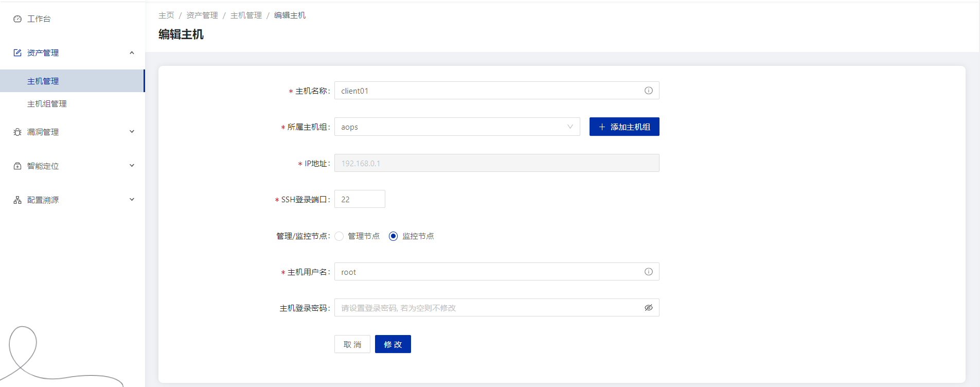
Task: Click the SSH登录端口 input field
Action: click(x=360, y=199)
